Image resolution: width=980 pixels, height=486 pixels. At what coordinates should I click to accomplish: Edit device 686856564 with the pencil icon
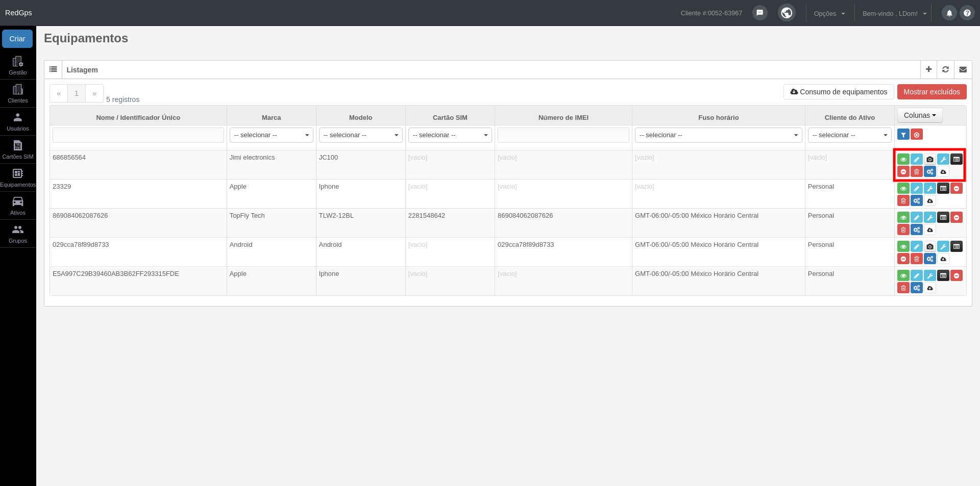917,160
